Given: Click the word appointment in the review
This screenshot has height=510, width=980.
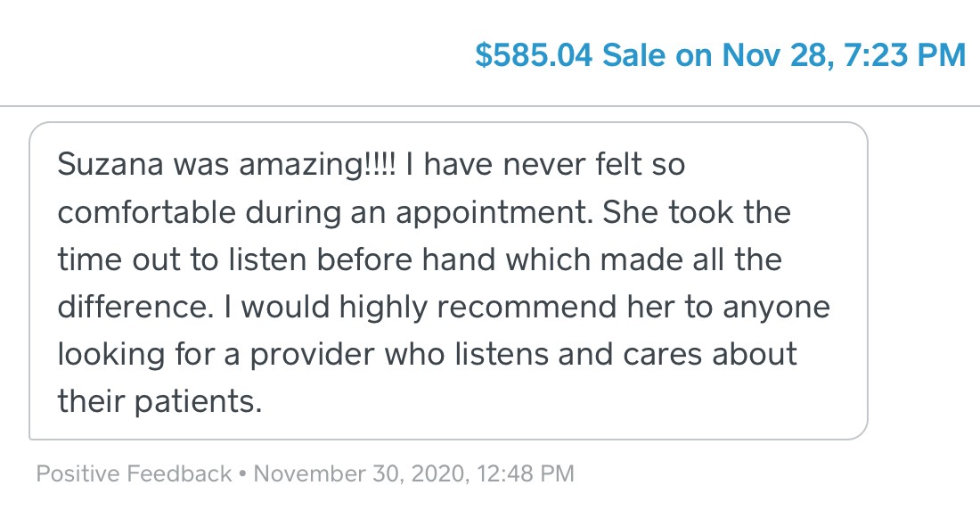Looking at the screenshot, I should point(494,214).
